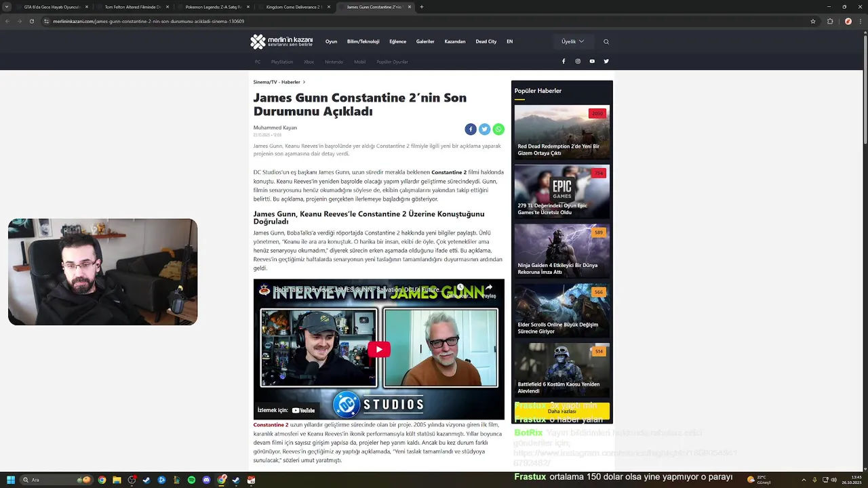Open the Oyun menu

coord(331,41)
